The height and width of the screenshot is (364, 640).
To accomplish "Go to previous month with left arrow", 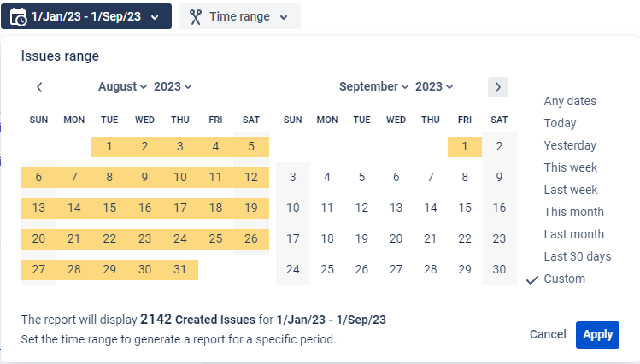I will pos(39,86).
